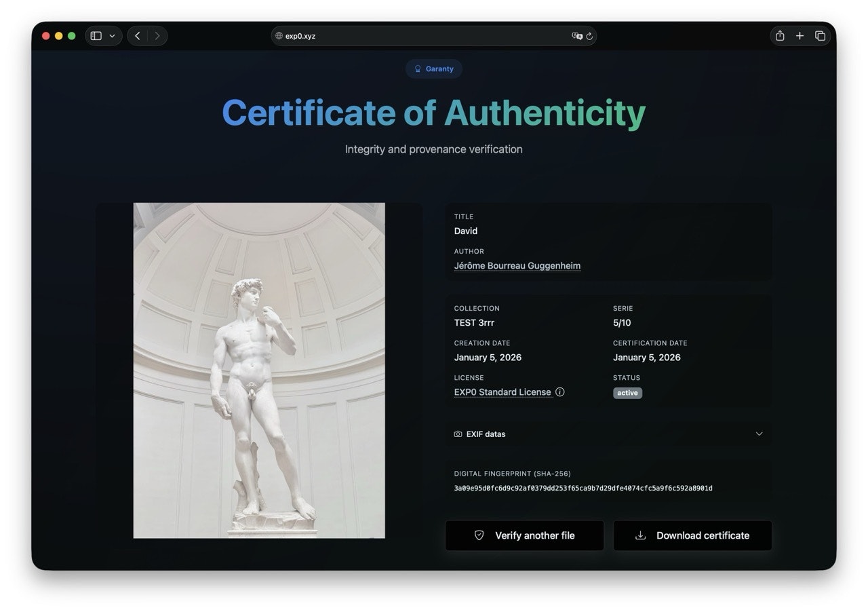Select the certification date value

tap(647, 358)
